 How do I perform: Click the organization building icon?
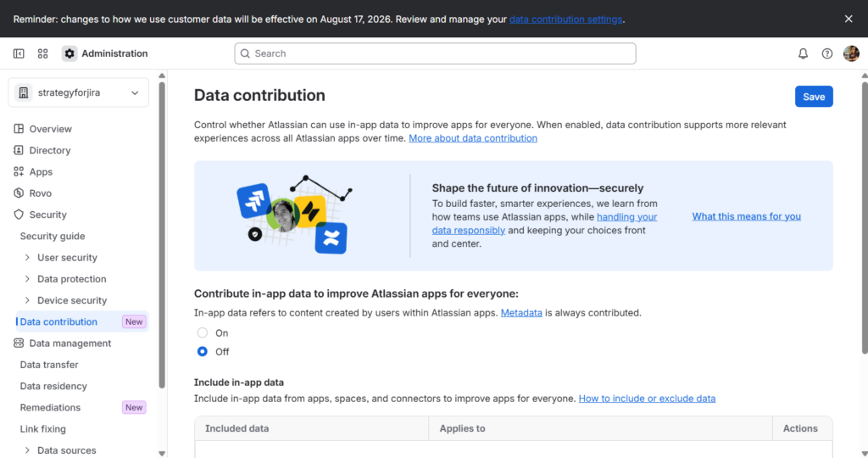[x=23, y=93]
